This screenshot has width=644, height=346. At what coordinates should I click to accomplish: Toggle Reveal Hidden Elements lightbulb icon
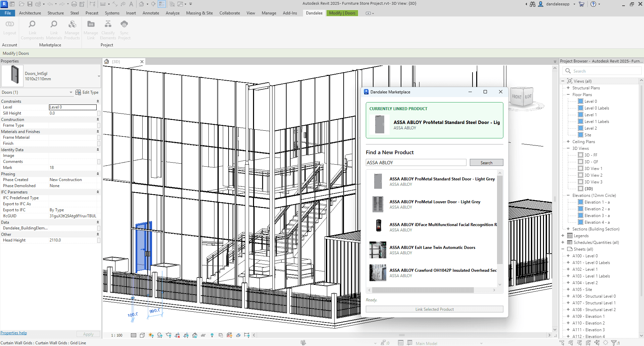212,335
